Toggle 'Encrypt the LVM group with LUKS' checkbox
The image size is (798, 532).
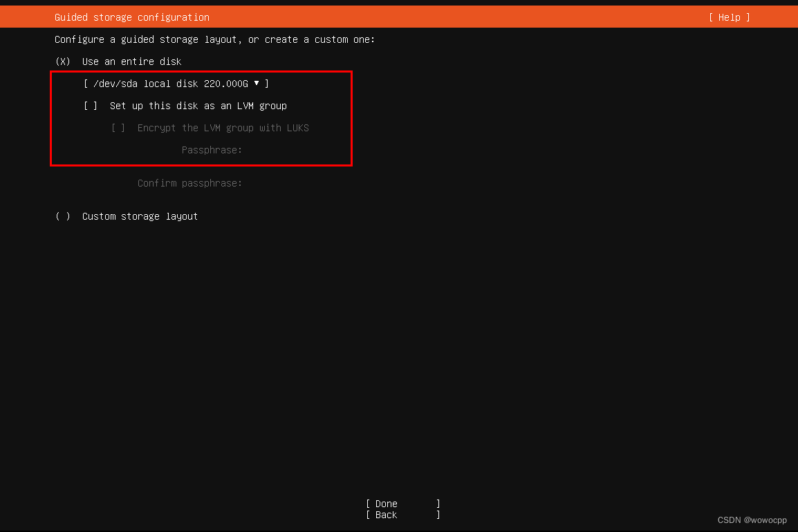118,129
